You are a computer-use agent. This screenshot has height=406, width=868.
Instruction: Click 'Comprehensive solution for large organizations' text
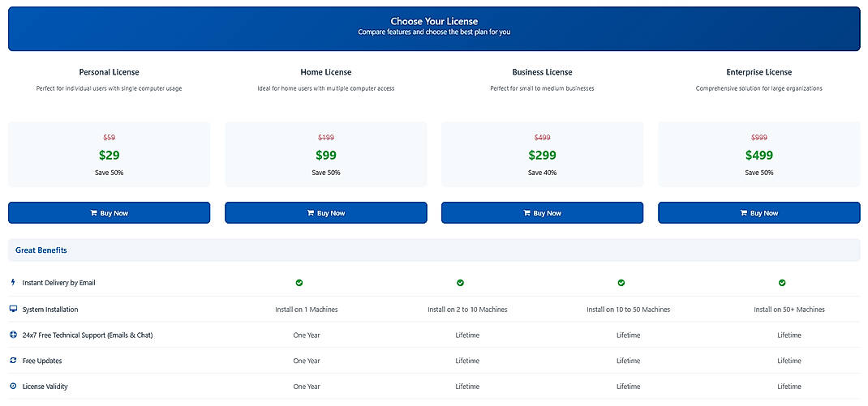[759, 88]
